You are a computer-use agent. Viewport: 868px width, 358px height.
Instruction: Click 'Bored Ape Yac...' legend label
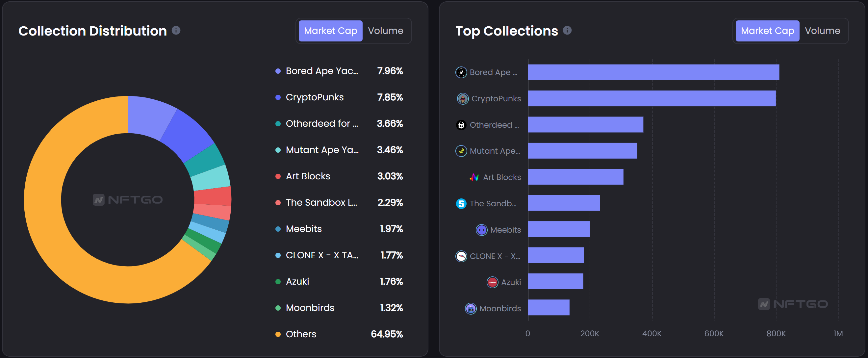coord(322,71)
